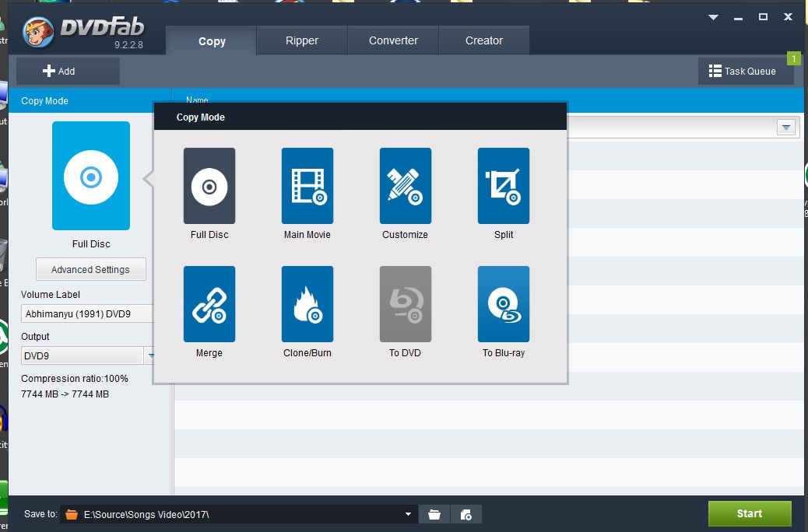Open the output folder browse icon
The width and height of the screenshot is (808, 532).
point(434,514)
